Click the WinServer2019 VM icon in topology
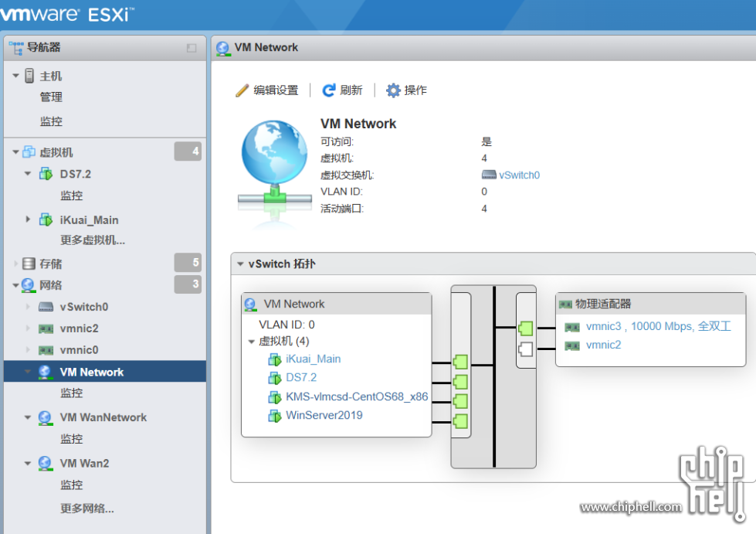 point(275,415)
